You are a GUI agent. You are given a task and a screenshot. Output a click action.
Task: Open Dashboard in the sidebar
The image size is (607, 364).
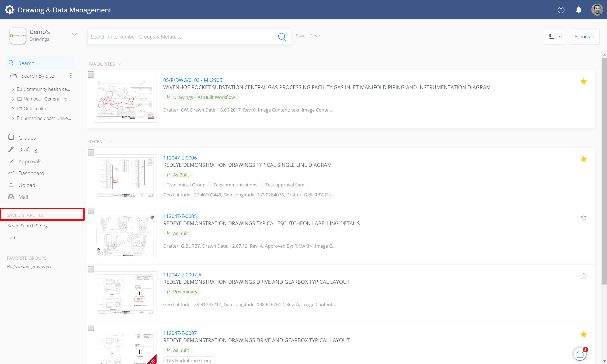pyautogui.click(x=31, y=173)
